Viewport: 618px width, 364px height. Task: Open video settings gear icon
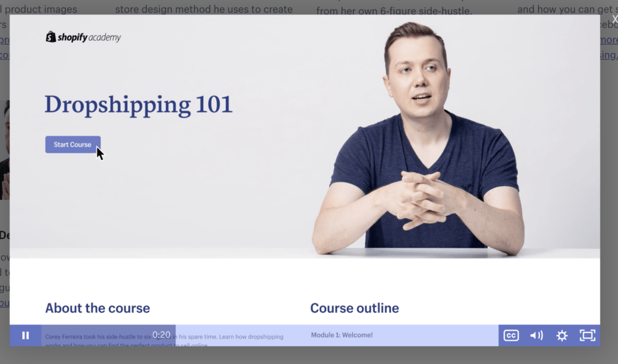562,336
